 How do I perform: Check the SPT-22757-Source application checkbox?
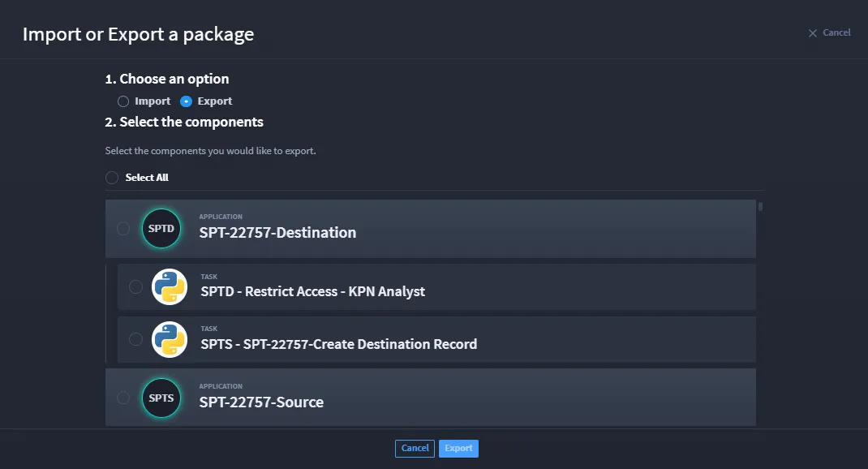pos(122,398)
